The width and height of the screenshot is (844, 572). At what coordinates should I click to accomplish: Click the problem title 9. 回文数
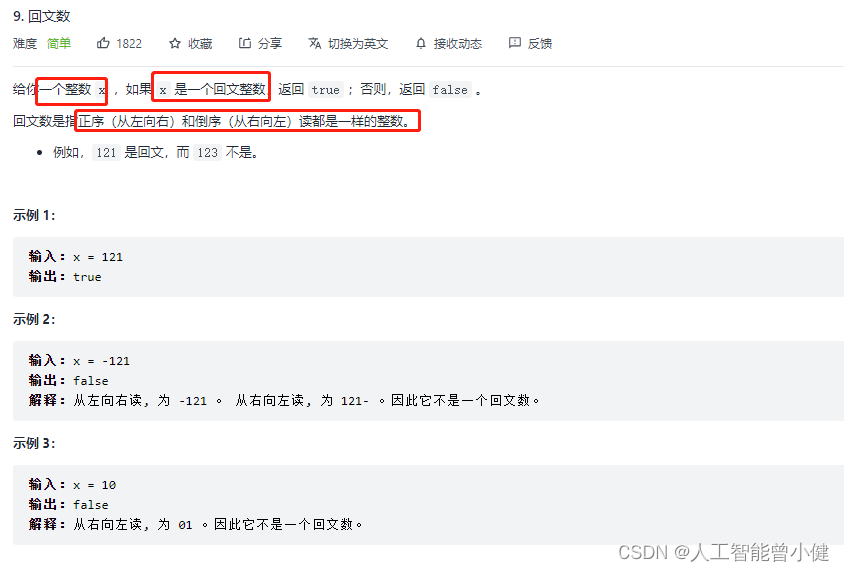click(x=42, y=16)
